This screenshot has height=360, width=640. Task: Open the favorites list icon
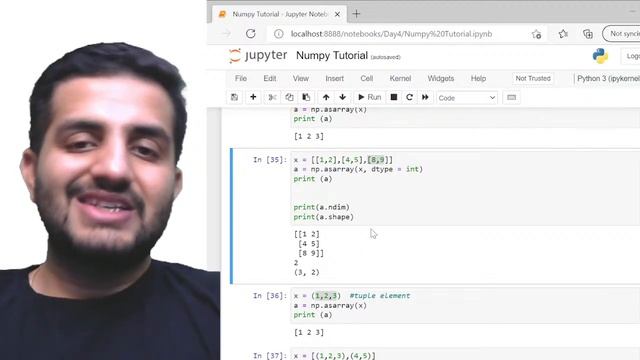pyautogui.click(x=563, y=34)
